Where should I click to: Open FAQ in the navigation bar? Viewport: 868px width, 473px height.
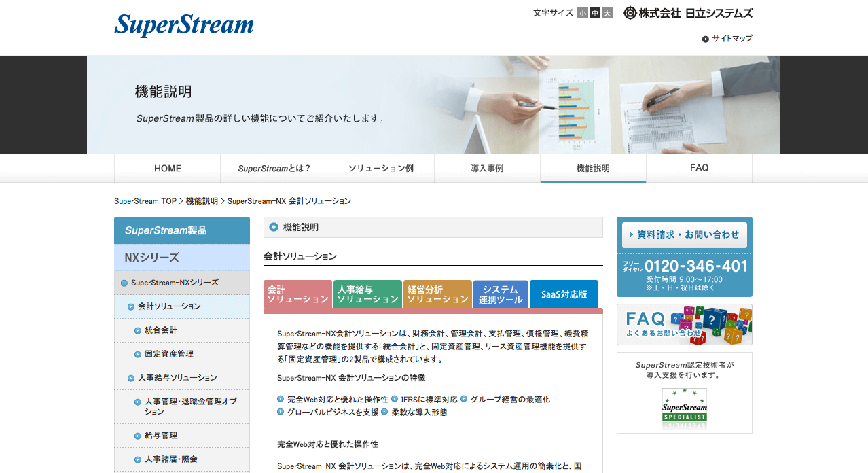click(x=699, y=168)
